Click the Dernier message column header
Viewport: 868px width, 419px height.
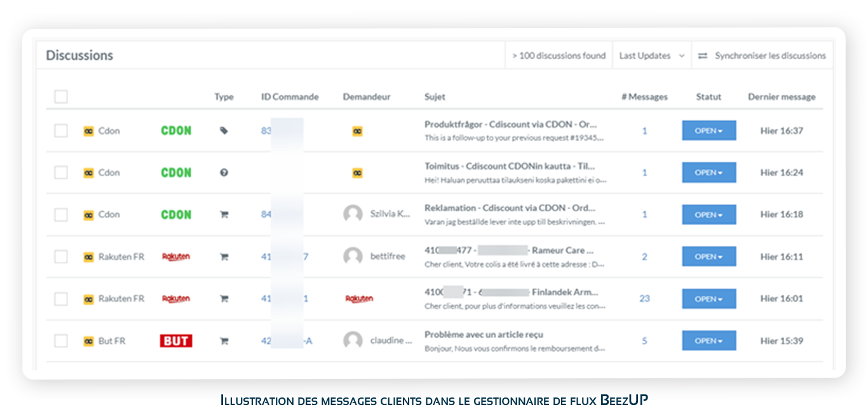pos(782,97)
